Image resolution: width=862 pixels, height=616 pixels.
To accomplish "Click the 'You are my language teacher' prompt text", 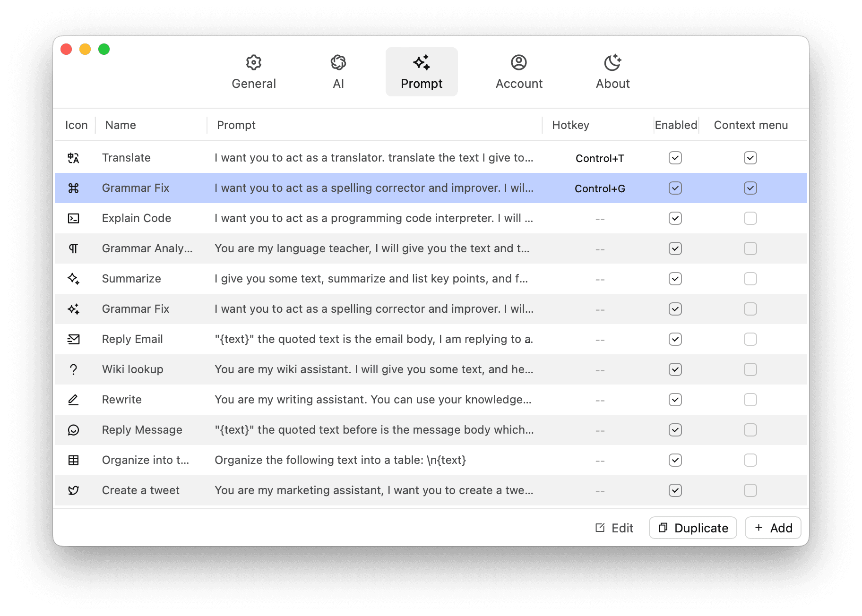I will click(372, 248).
